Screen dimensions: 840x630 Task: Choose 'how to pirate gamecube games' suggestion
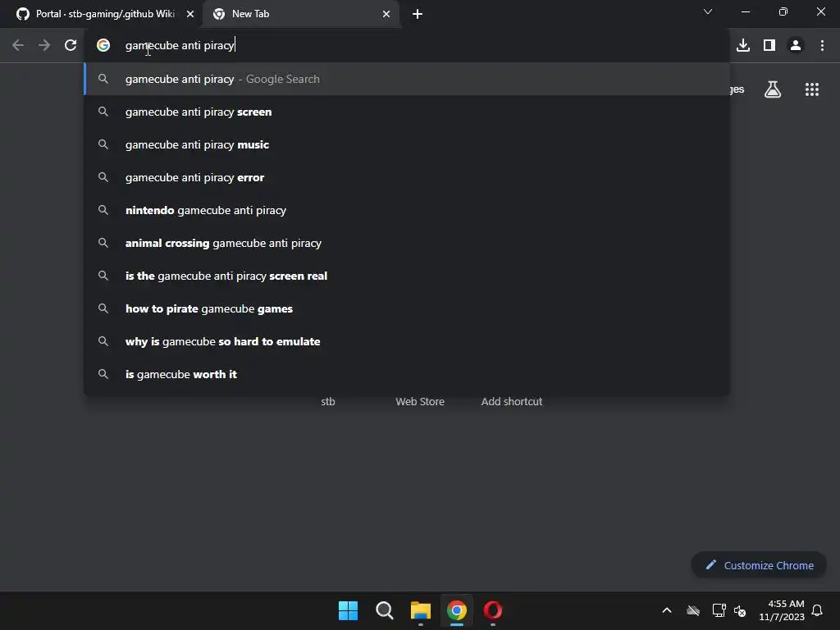(x=407, y=308)
